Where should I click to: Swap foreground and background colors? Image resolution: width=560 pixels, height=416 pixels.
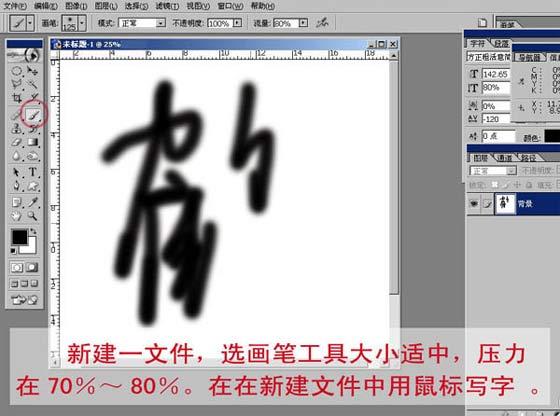point(34,232)
